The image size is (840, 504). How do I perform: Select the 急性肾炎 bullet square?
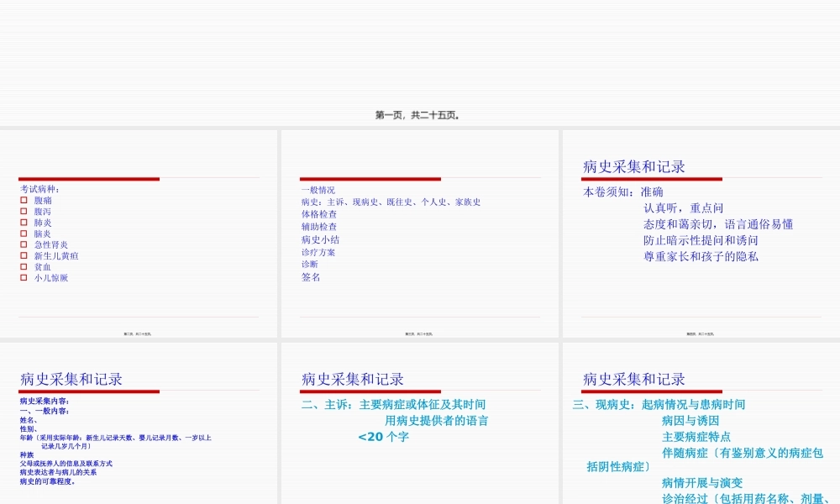pos(23,244)
